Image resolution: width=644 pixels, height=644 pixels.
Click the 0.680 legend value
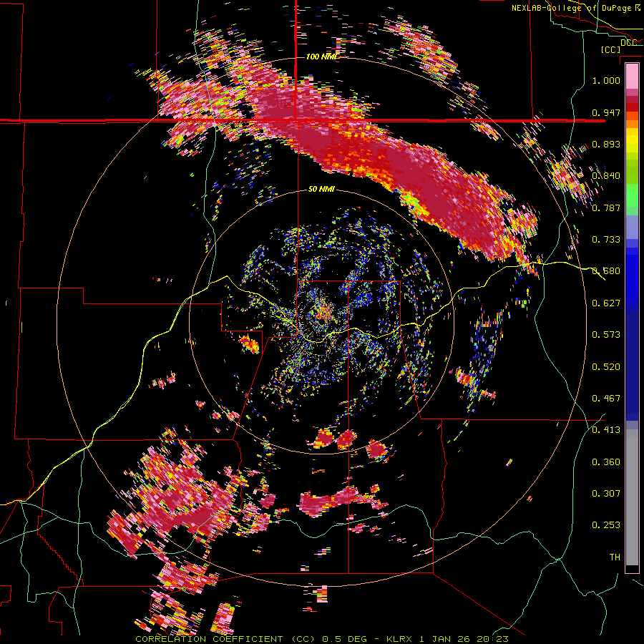pyautogui.click(x=606, y=270)
